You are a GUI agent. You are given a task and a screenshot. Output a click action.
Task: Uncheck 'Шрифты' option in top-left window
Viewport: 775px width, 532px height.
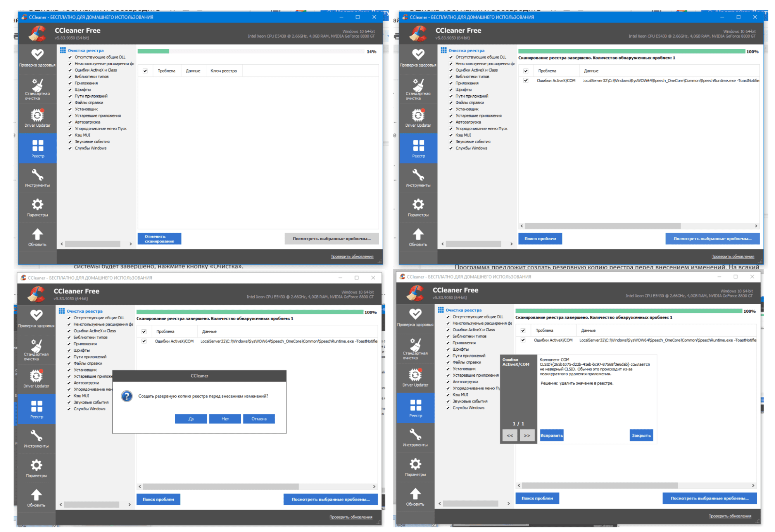click(70, 90)
